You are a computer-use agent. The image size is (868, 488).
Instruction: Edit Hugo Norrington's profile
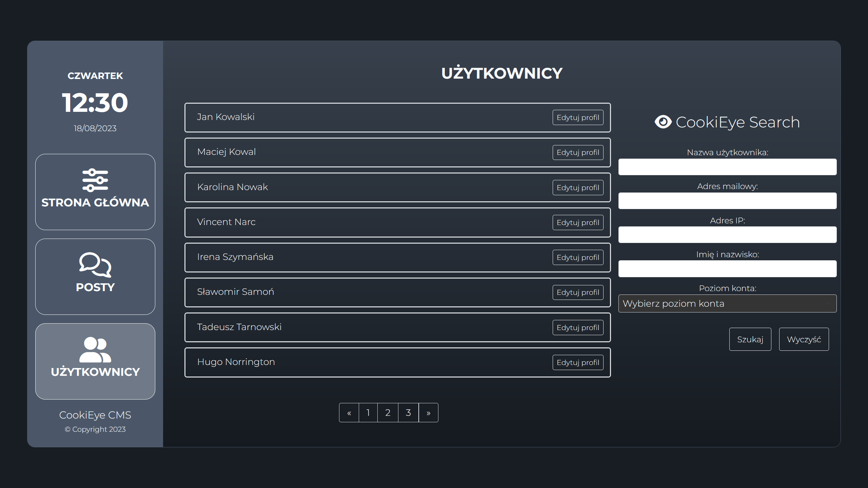click(x=578, y=363)
